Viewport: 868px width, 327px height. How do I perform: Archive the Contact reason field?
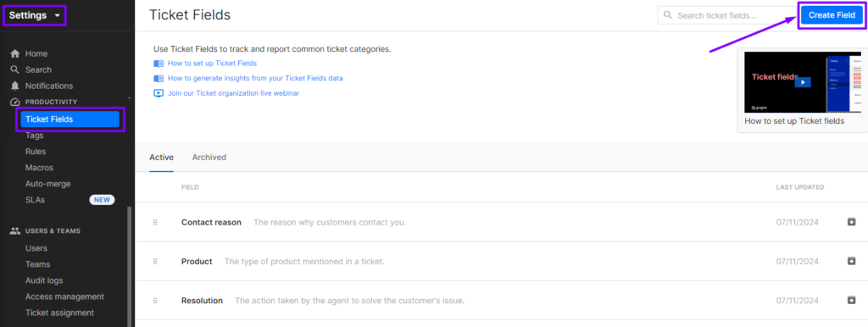(851, 221)
